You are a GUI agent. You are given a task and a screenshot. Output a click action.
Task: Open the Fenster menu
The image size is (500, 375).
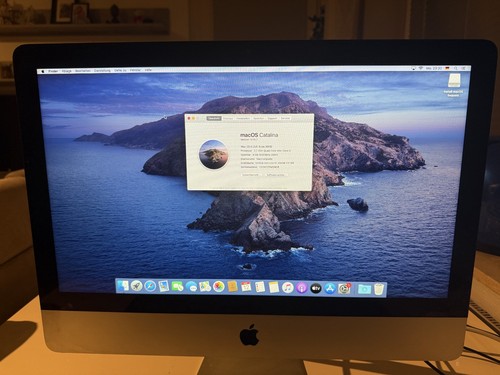pyautogui.click(x=135, y=70)
